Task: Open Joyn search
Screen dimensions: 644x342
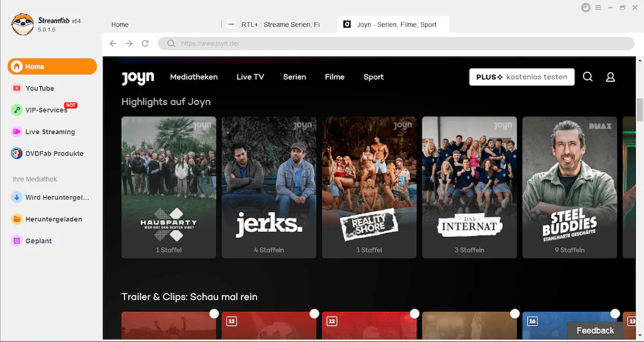Action: pos(588,77)
